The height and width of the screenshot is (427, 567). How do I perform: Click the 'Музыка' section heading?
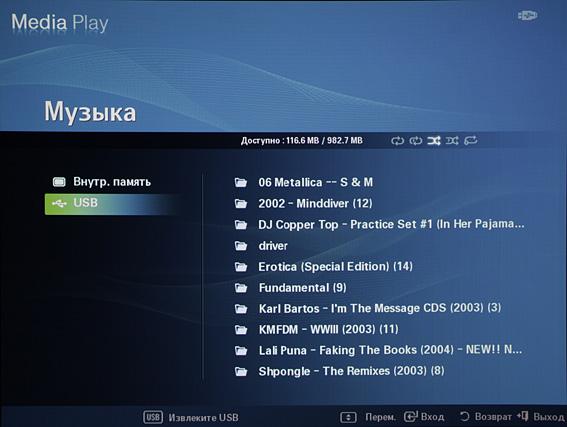pyautogui.click(x=90, y=112)
